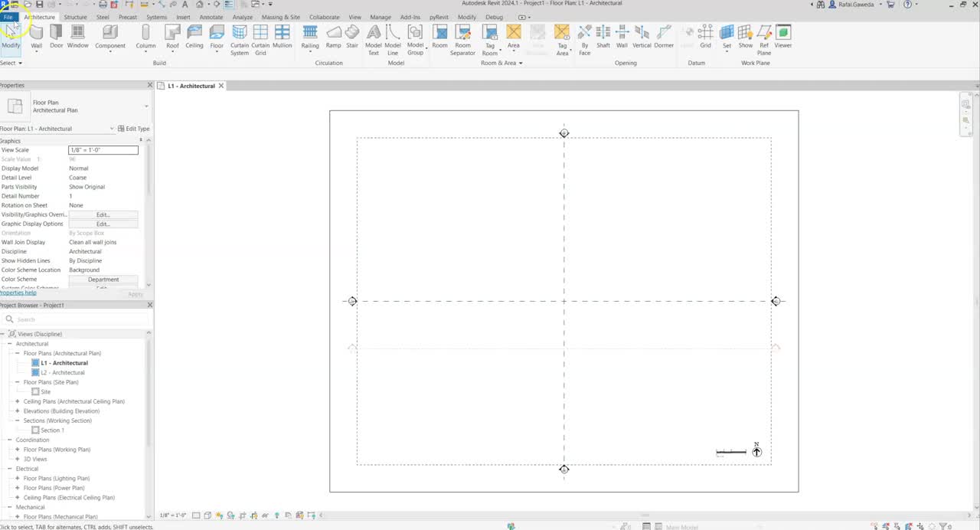
Task: Click the Set work plane icon
Action: (727, 37)
